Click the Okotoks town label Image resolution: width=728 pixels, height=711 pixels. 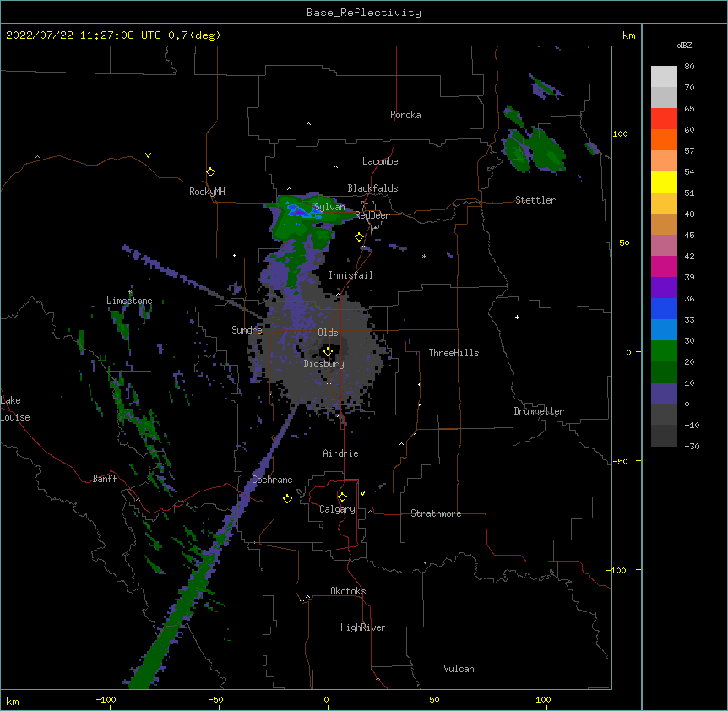point(348,591)
